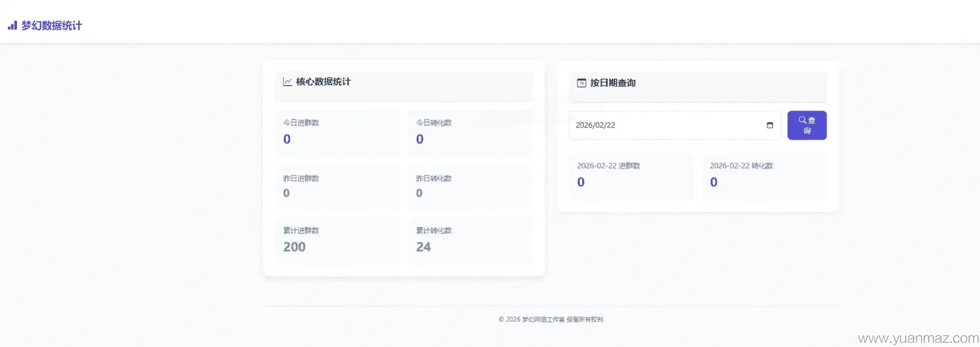Select the 核心数据统计 heading text
Screen dimensions: 980x347
323,82
